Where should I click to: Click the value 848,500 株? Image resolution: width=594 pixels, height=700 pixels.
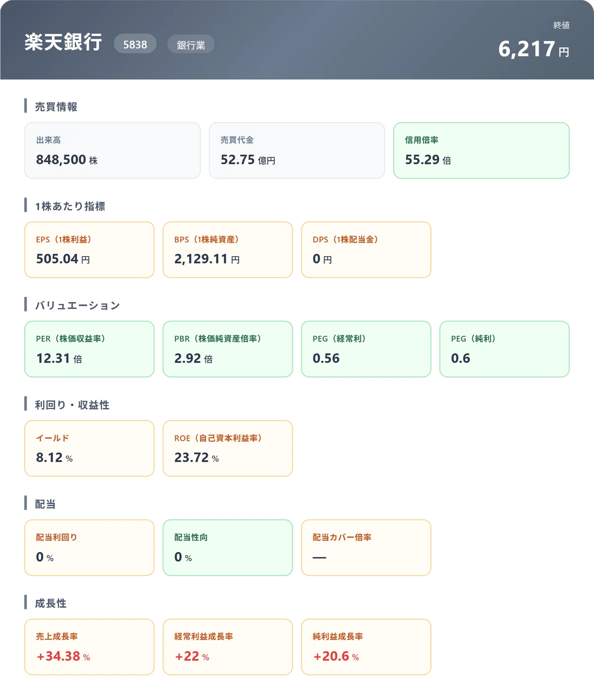[67, 160]
